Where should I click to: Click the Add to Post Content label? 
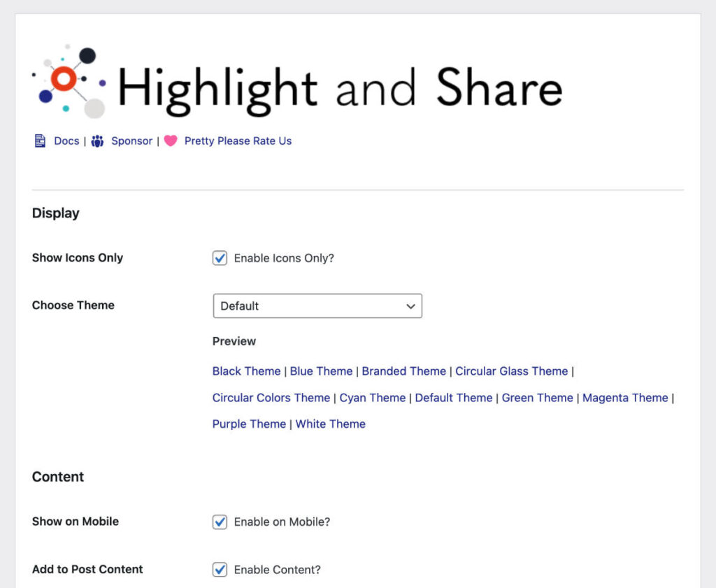click(87, 569)
